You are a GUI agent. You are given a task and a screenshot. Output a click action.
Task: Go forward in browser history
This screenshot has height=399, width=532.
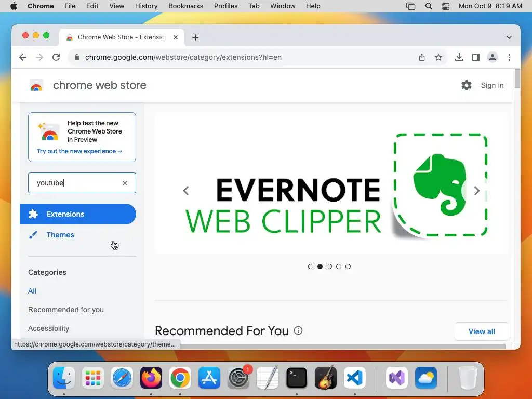point(39,57)
